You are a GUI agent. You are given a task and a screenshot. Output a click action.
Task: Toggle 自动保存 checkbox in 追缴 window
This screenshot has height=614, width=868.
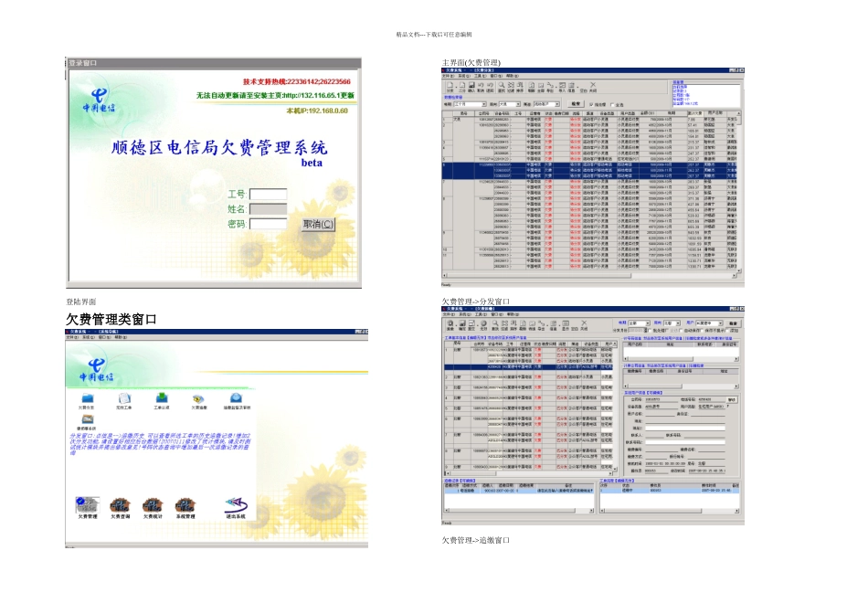pos(681,330)
